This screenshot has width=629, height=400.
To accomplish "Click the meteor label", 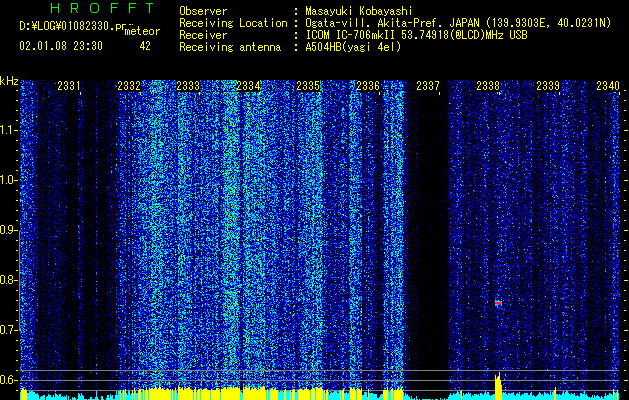I will (x=142, y=31).
